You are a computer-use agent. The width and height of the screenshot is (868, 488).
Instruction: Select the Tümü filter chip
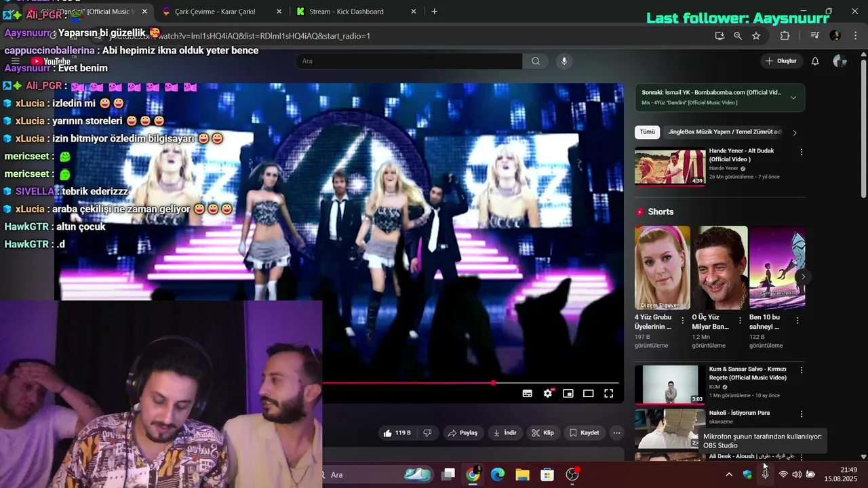point(648,132)
